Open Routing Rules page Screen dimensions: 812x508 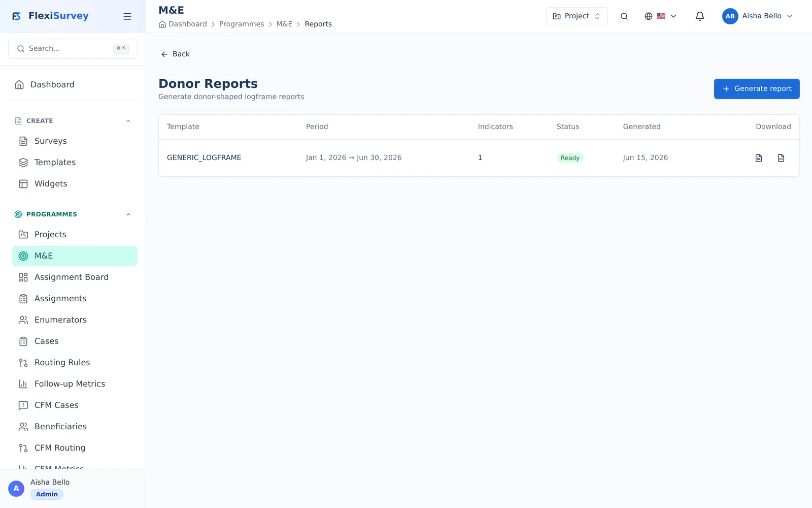tap(75, 363)
